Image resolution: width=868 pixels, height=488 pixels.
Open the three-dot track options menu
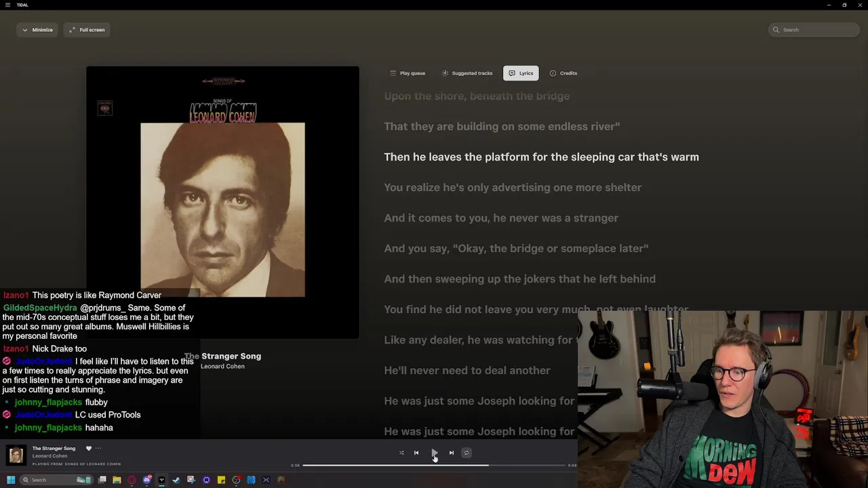(98, 448)
